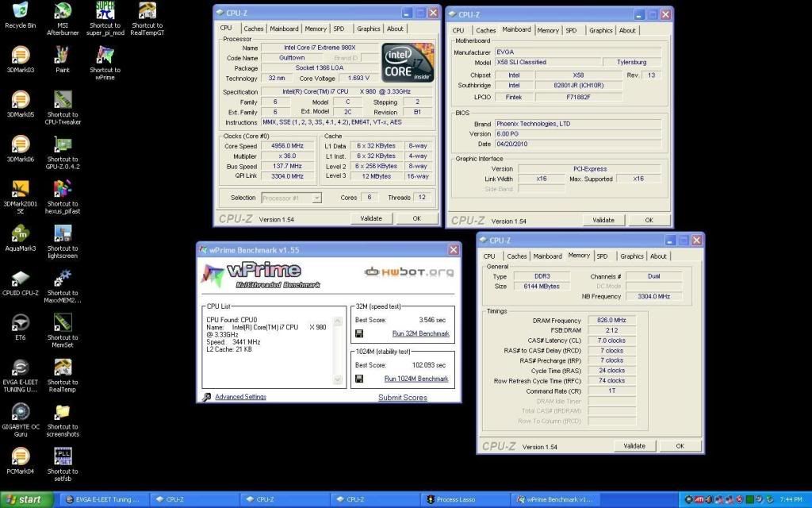Screen dimensions: 812x508
Task: Open SPD tab in Memory CPU-Z window
Action: (x=602, y=256)
